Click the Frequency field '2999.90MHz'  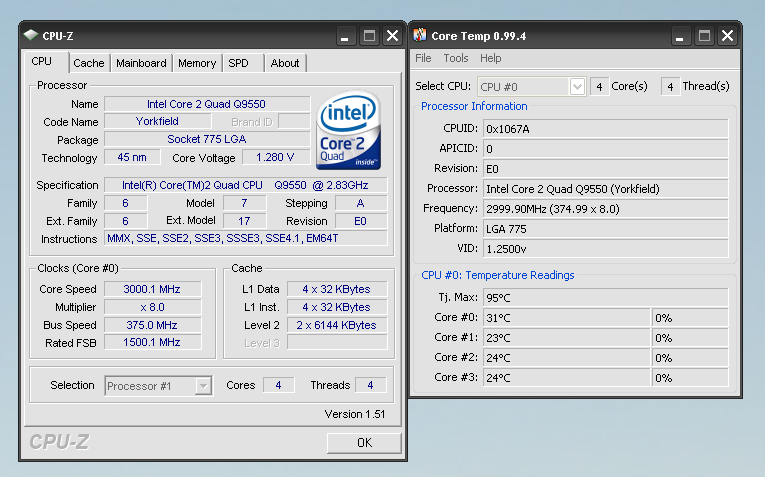(x=605, y=209)
